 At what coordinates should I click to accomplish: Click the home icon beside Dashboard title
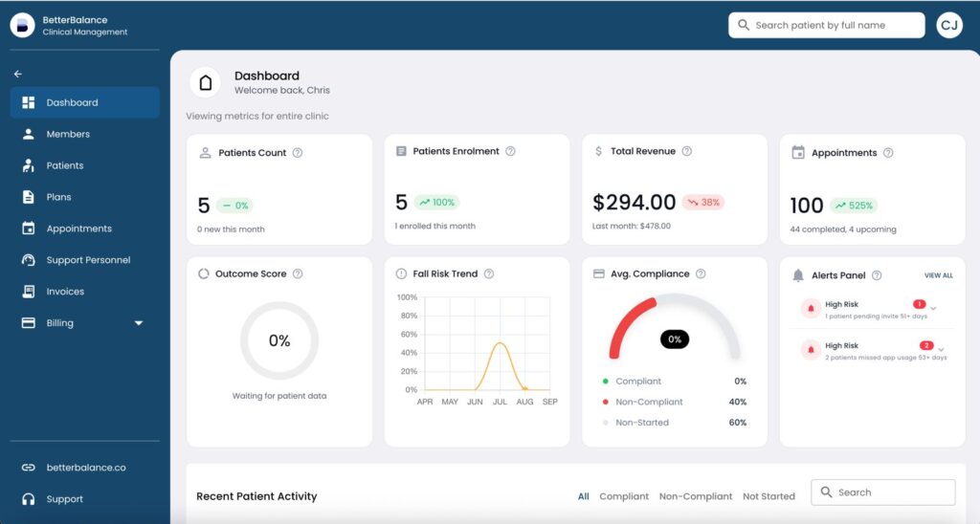(205, 83)
